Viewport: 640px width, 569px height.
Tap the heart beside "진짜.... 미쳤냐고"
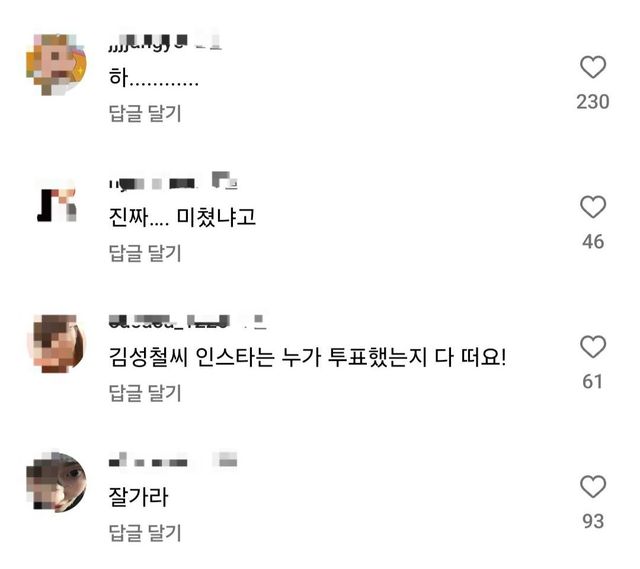pyautogui.click(x=593, y=207)
